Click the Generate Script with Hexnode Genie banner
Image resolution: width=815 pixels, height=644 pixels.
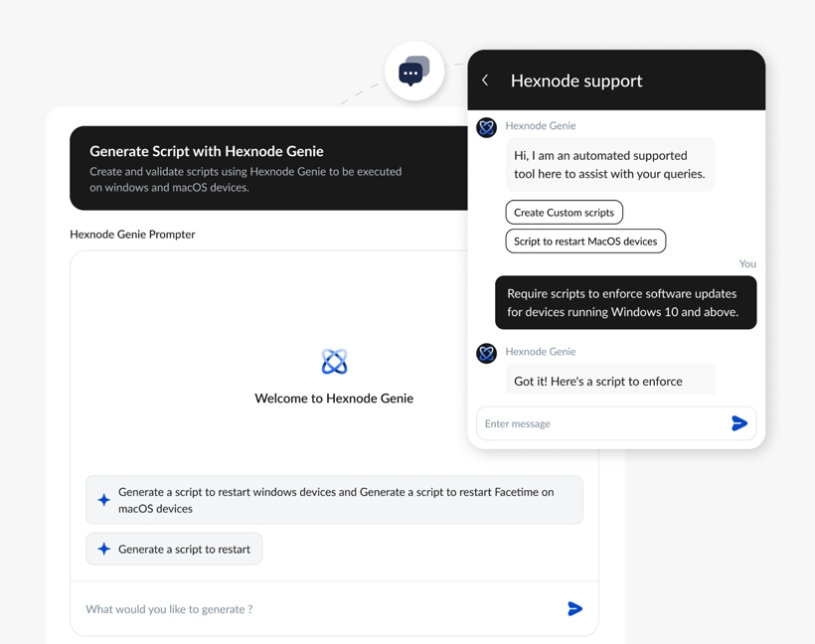click(x=269, y=168)
